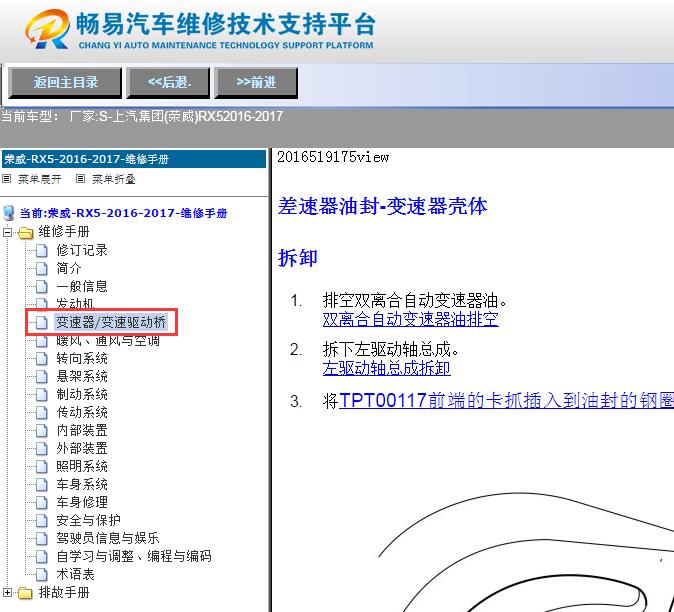Image resolution: width=674 pixels, height=612 pixels.
Task: Open the 维修手册 folder icon
Action: coord(25,233)
